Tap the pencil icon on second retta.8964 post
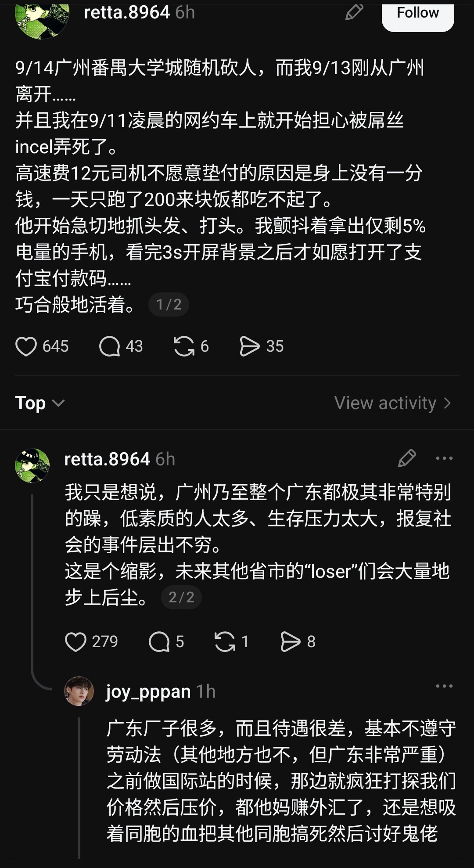 (407, 458)
